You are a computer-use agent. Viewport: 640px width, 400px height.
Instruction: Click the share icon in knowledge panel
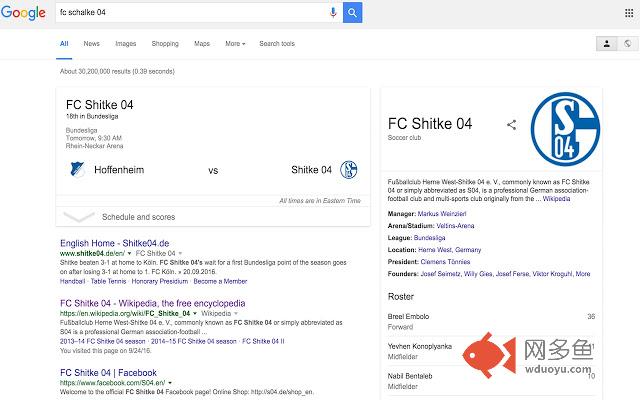coord(511,125)
